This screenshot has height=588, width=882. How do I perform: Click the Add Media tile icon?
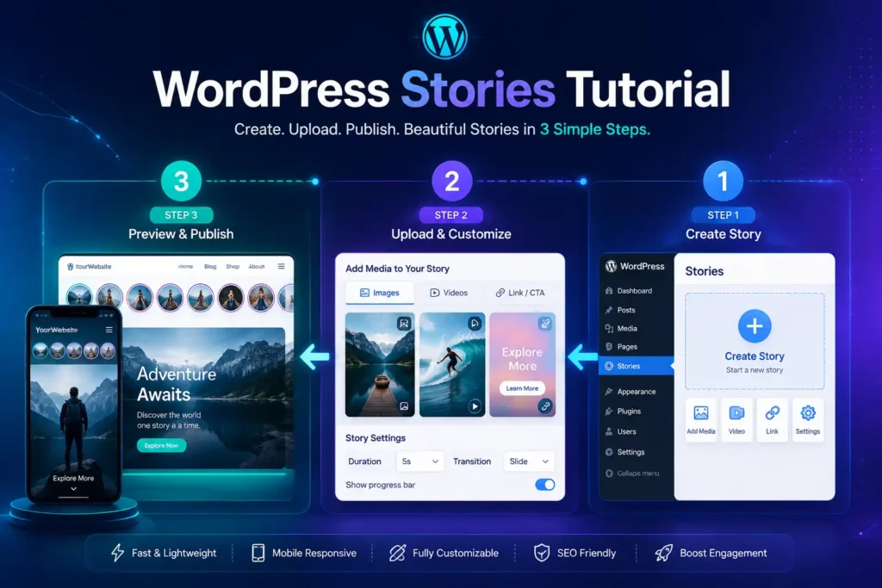[701, 413]
